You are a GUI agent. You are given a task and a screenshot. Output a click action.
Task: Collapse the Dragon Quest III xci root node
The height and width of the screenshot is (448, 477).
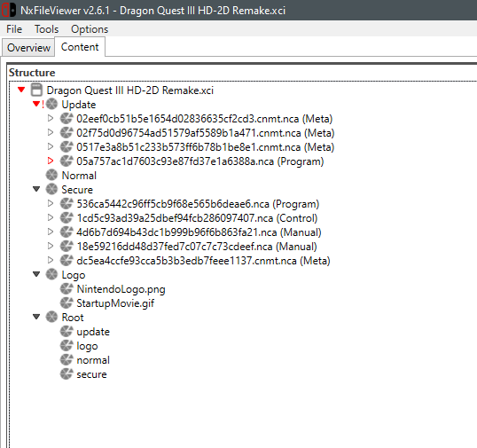(x=21, y=90)
